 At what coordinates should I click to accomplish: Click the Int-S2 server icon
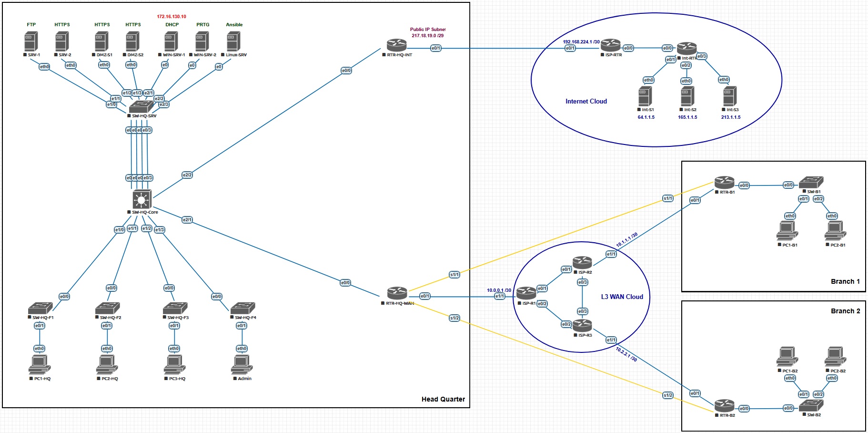click(x=687, y=96)
